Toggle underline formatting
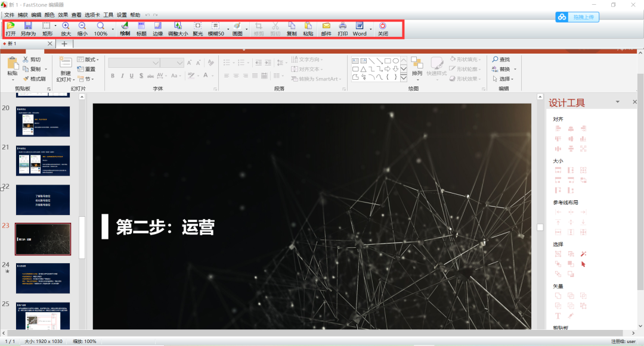This screenshot has width=644, height=346. click(130, 76)
